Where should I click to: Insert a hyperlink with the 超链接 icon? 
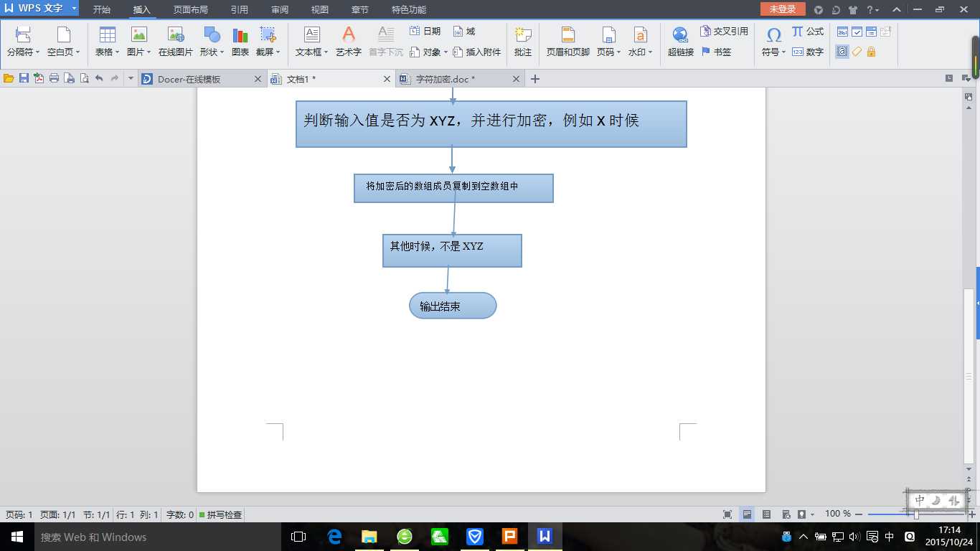[679, 39]
